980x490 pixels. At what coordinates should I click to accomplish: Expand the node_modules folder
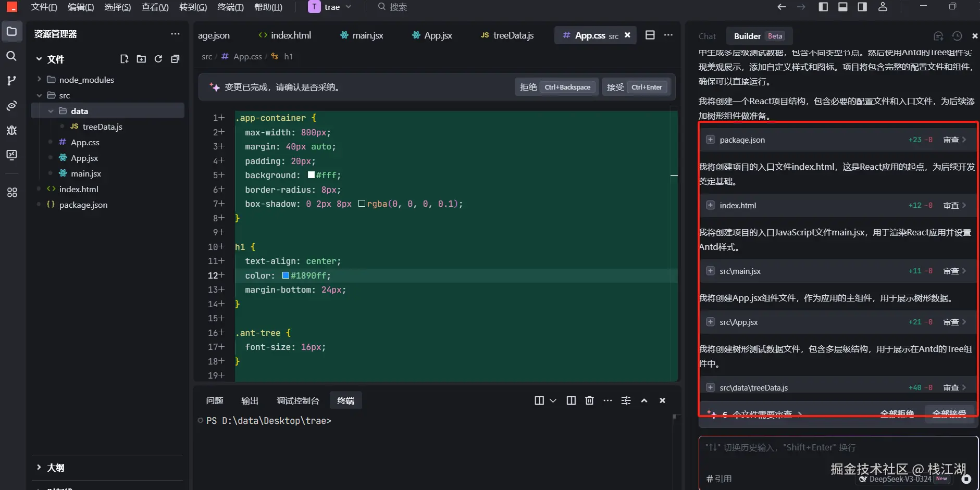point(39,79)
